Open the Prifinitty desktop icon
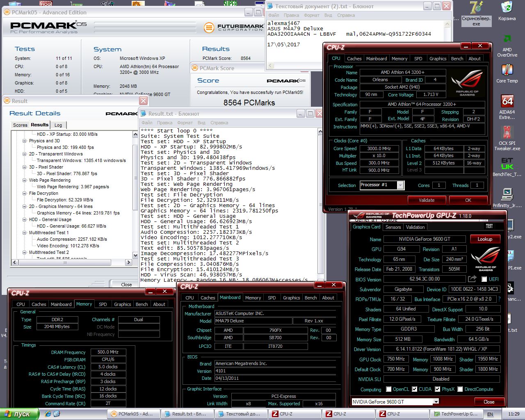This screenshot has height=420, width=525. click(507, 195)
